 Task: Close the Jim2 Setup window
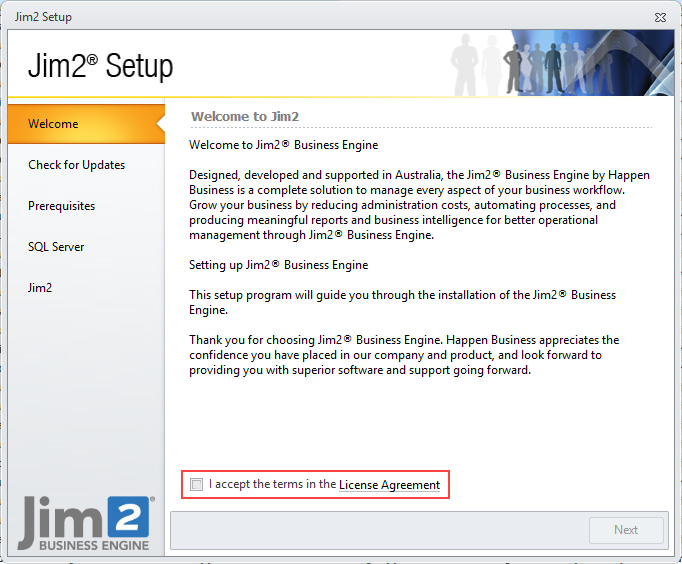click(x=660, y=17)
